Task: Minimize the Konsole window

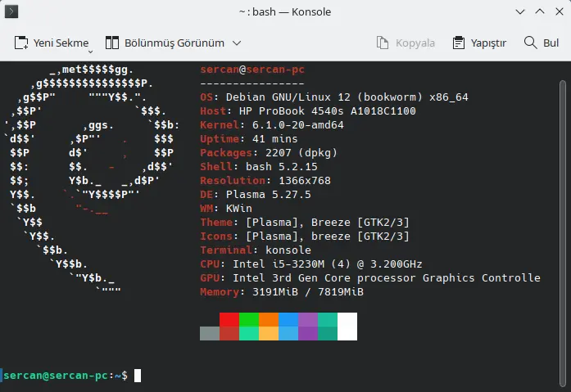Action: click(520, 11)
